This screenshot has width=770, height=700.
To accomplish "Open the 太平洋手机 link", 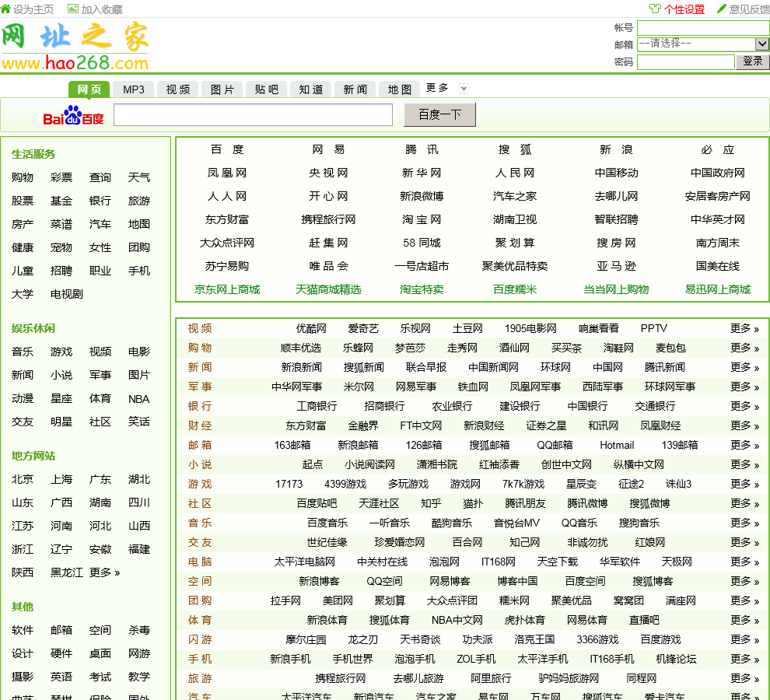I will tap(542, 659).
